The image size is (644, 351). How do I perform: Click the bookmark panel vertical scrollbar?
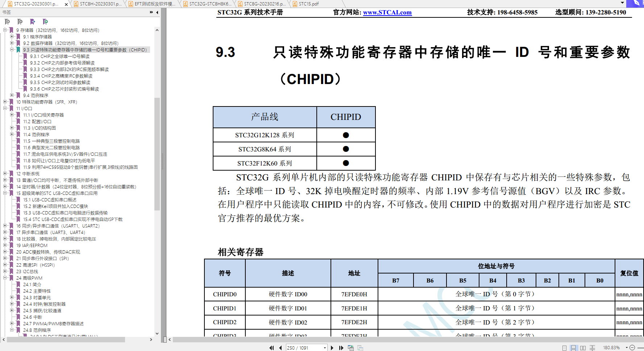[x=157, y=154]
